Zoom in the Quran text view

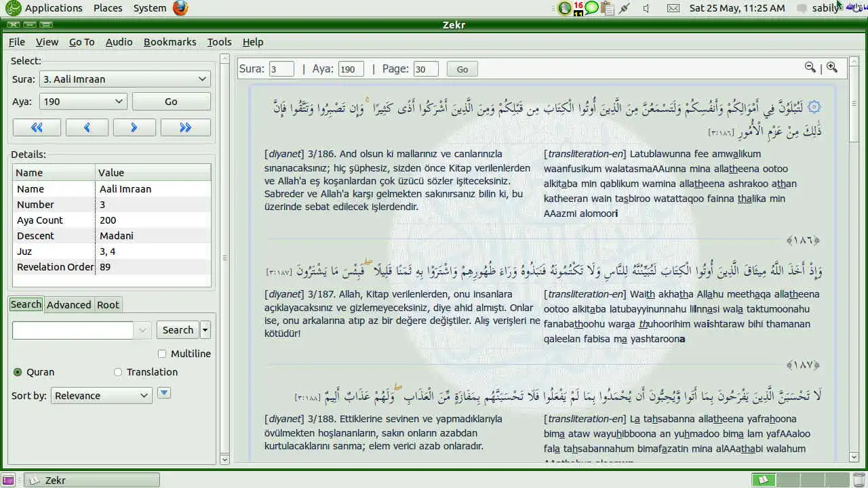pyautogui.click(x=832, y=67)
